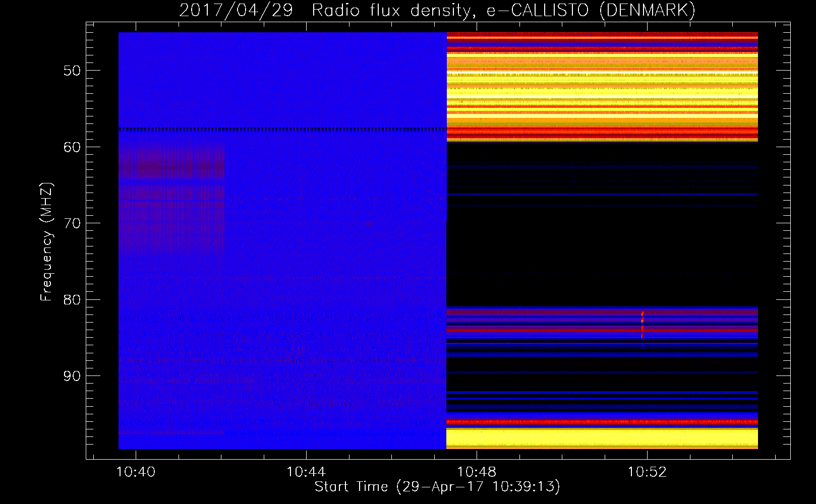816x504 pixels.
Task: Click the 10:52 time tick label
Action: 647,472
